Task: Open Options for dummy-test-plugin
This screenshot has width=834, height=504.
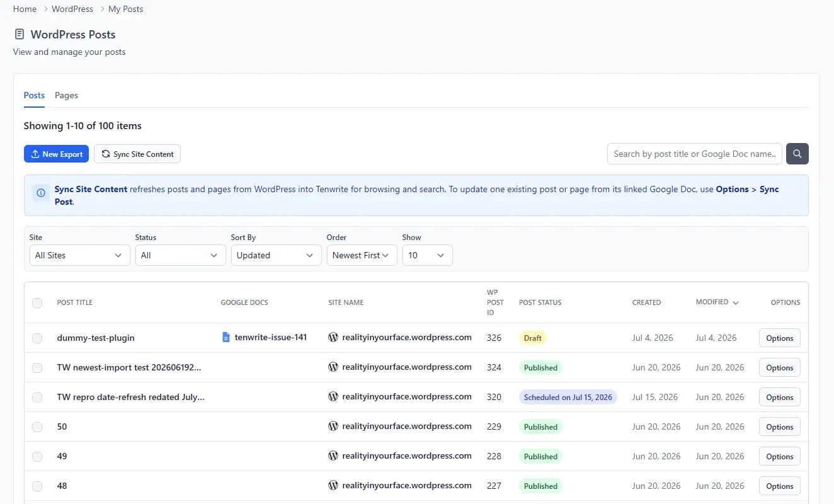Action: click(780, 338)
